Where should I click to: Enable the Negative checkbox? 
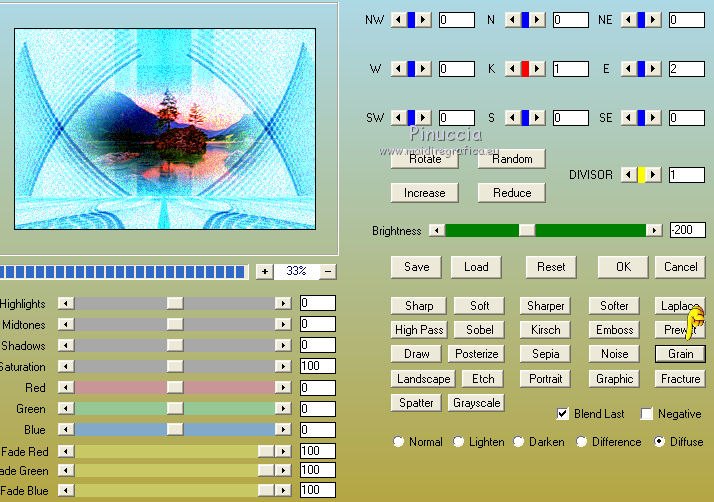[x=646, y=414]
